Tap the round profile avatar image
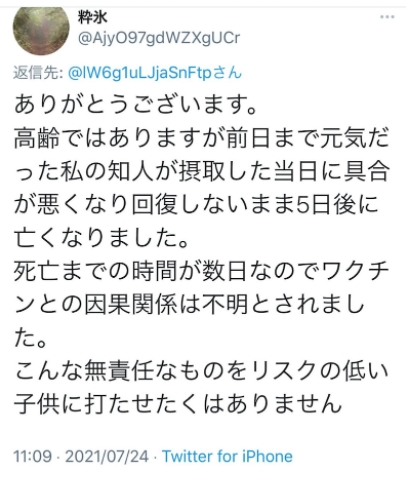 click(x=41, y=31)
